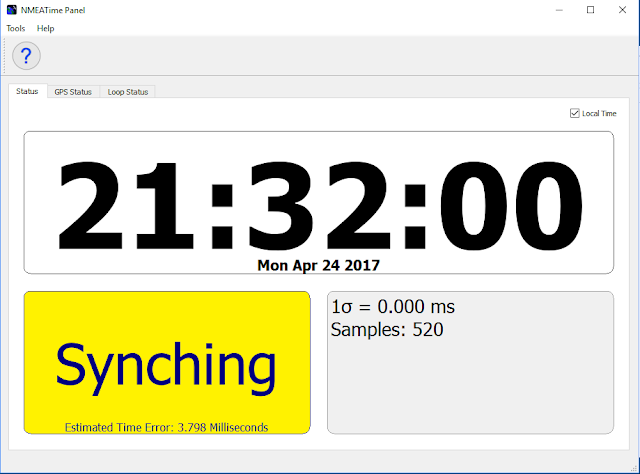This screenshot has width=640, height=474.
Task: Click the Estimated Time Error 3.798 Milliseconds text
Action: point(167,427)
